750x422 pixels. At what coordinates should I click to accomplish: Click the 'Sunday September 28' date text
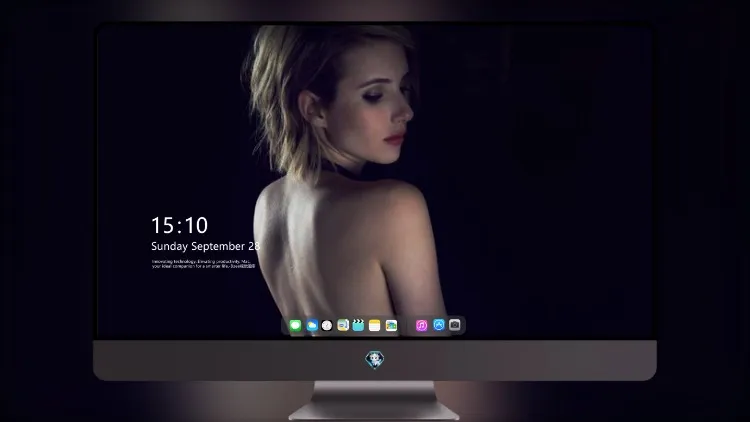pyautogui.click(x=206, y=246)
